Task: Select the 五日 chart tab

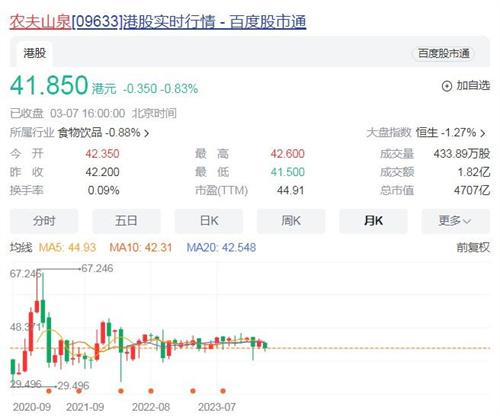Action: coord(126,221)
